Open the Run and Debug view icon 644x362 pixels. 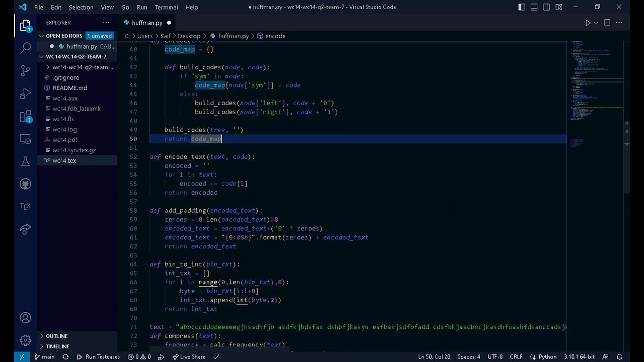[x=25, y=94]
